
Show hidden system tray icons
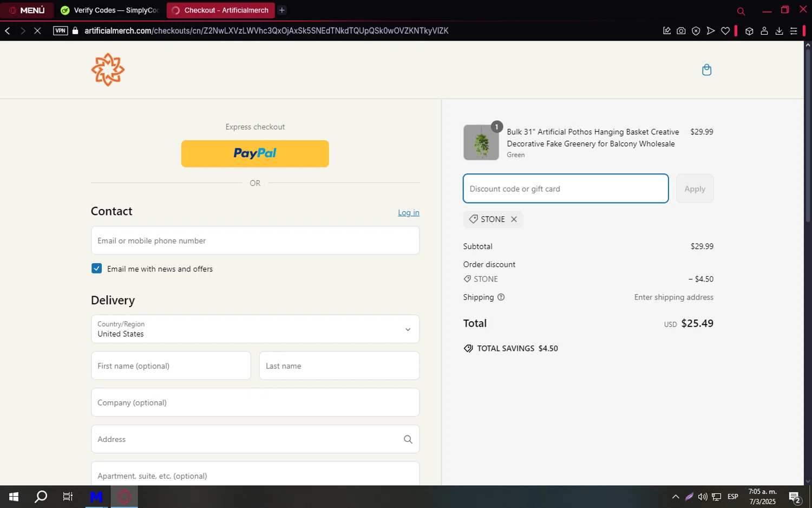coord(676,497)
